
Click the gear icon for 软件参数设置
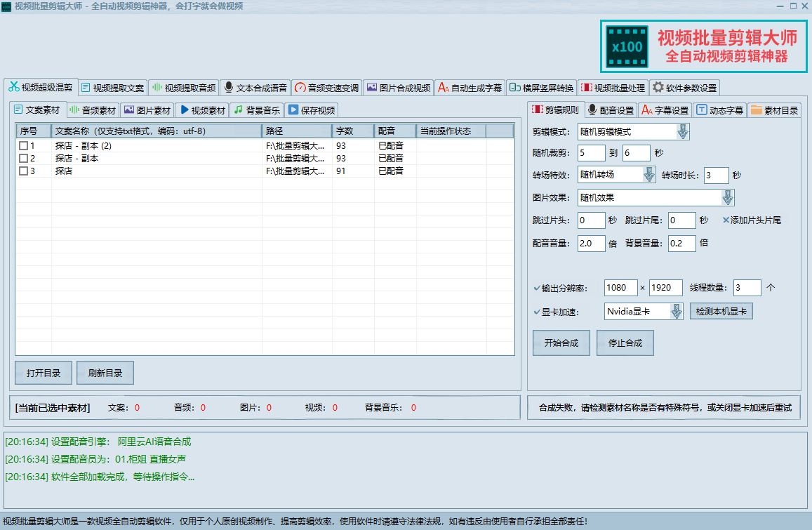click(x=658, y=88)
